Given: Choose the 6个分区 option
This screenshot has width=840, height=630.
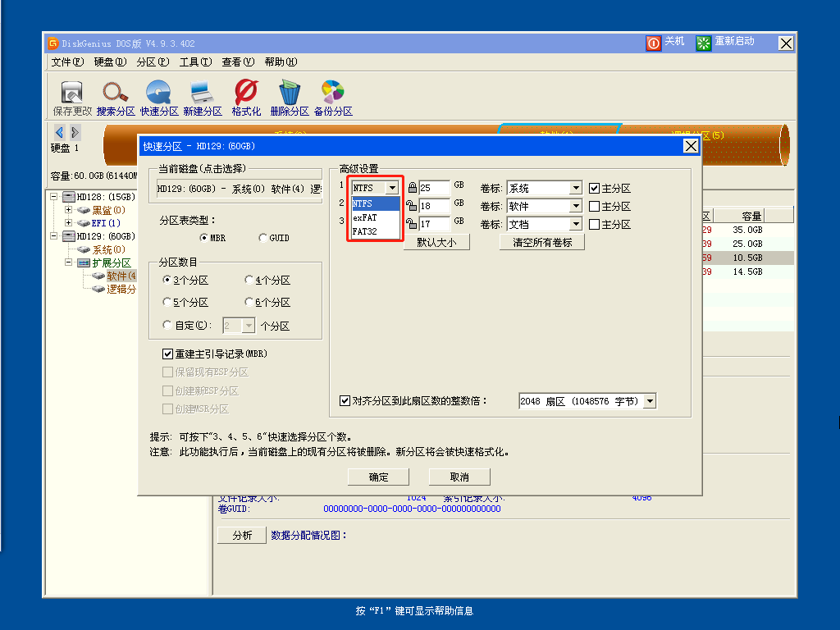Looking at the screenshot, I should pyautogui.click(x=249, y=302).
